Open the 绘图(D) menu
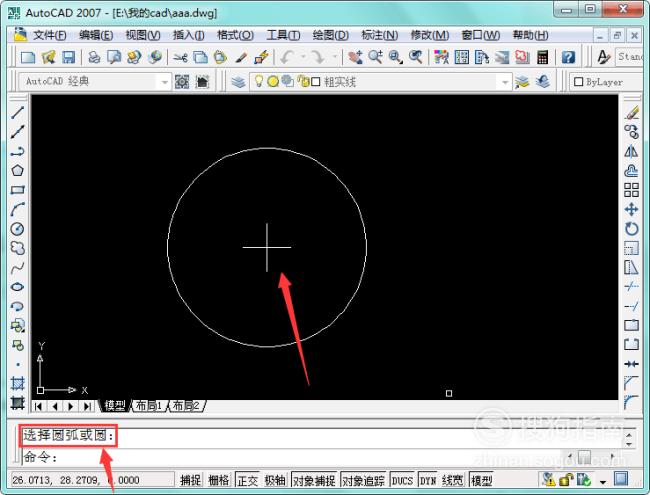 [x=330, y=35]
